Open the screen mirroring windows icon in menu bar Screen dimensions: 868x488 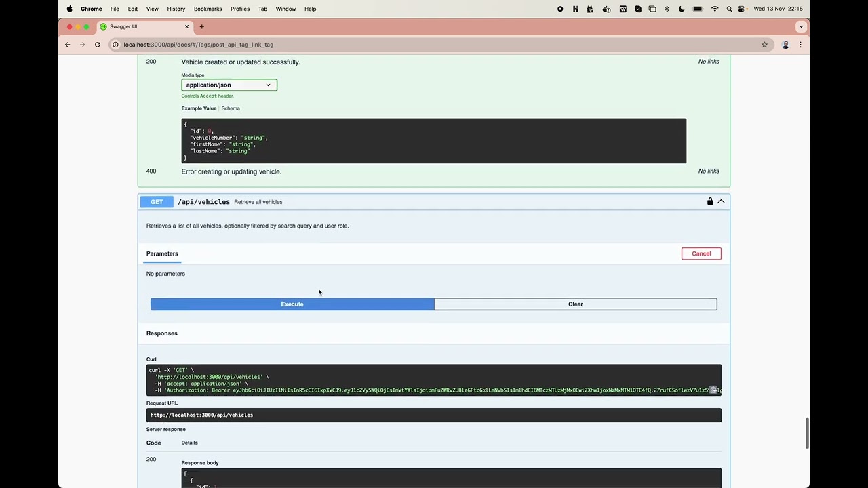point(652,9)
